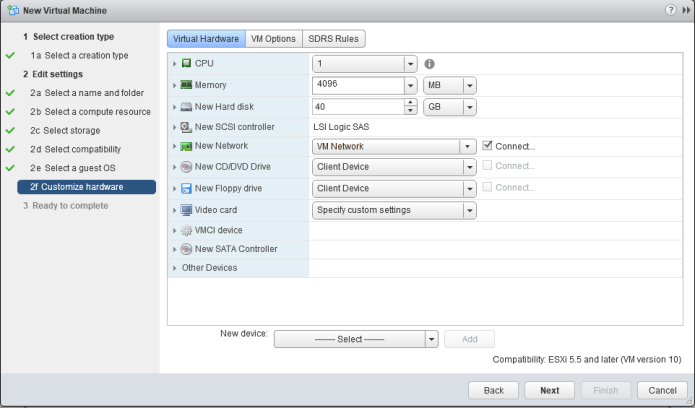Increase hard disk size with up stepper
695x408 pixels.
(x=410, y=102)
